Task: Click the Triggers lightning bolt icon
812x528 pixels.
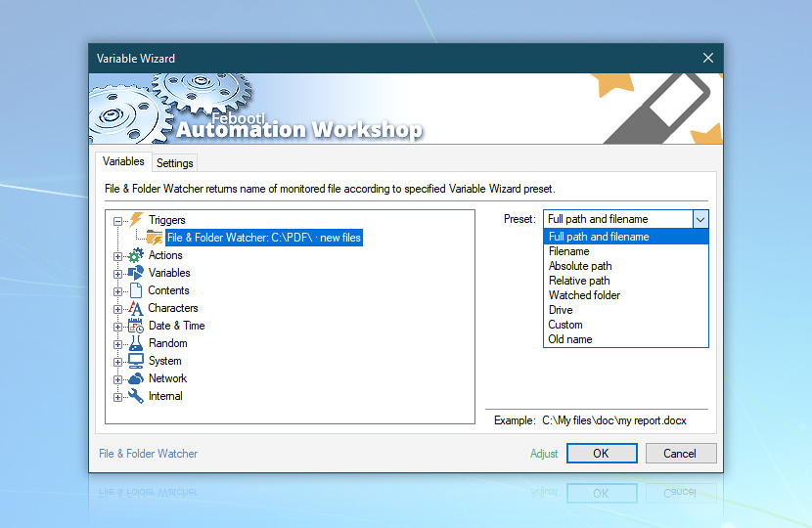Action: pos(136,219)
